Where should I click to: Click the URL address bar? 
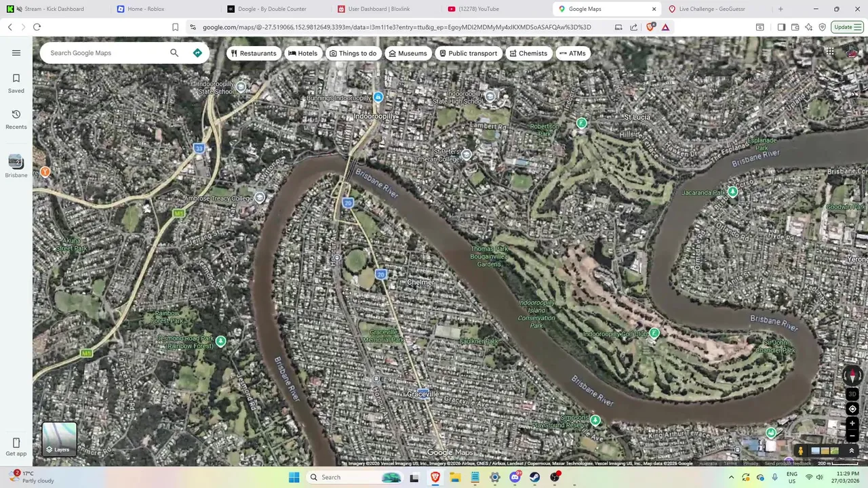397,27
